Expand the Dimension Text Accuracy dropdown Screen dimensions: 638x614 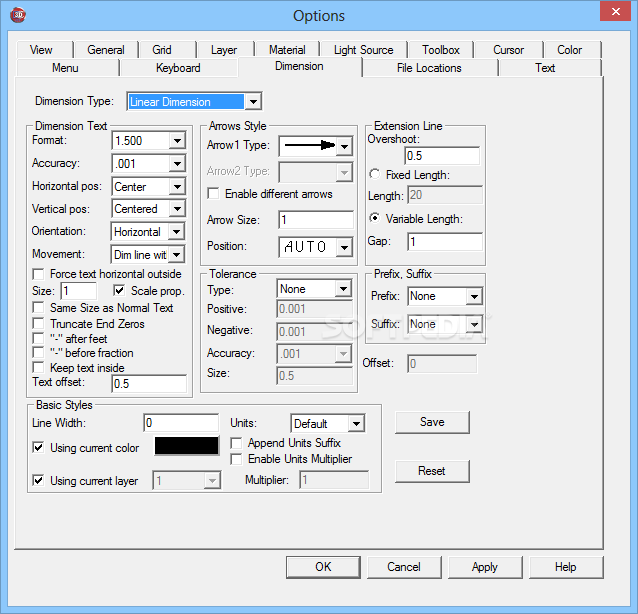click(177, 164)
